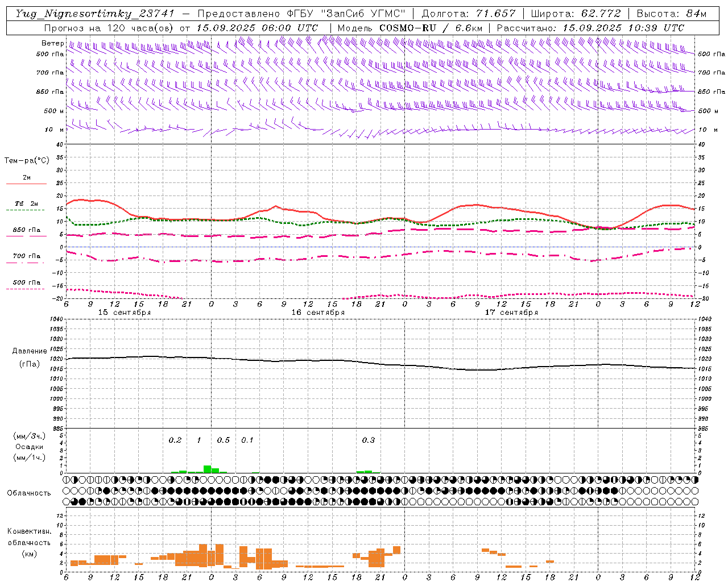Click the tallest green precipitation bar
Image resolution: width=728 pixels, height=582 pixels.
(x=208, y=469)
